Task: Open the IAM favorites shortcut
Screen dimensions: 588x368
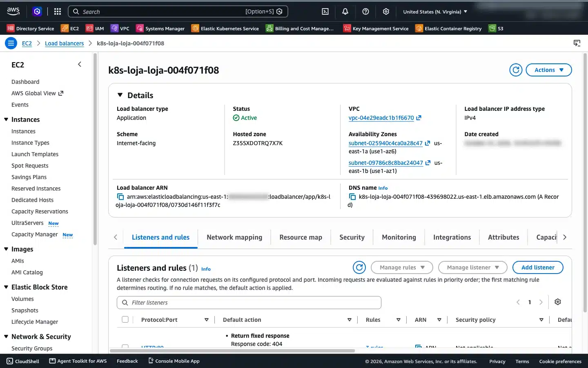Action: click(x=95, y=28)
